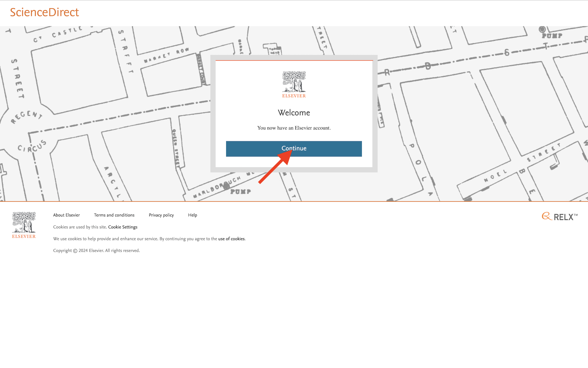Screen dimensions: 588x368
Task: Click 'You now have an Elsevier account' text
Action: tap(294, 128)
